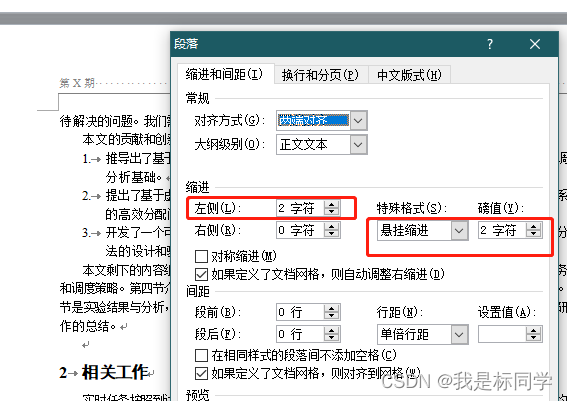Decrease the 右侧 indent with down arrow

[331, 234]
